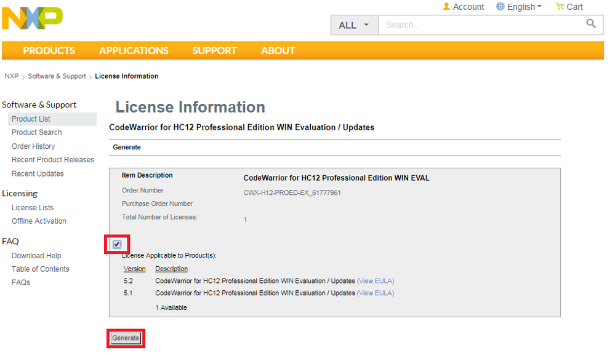Click the globe language icon
Screen dimensions: 615x364
500,7
